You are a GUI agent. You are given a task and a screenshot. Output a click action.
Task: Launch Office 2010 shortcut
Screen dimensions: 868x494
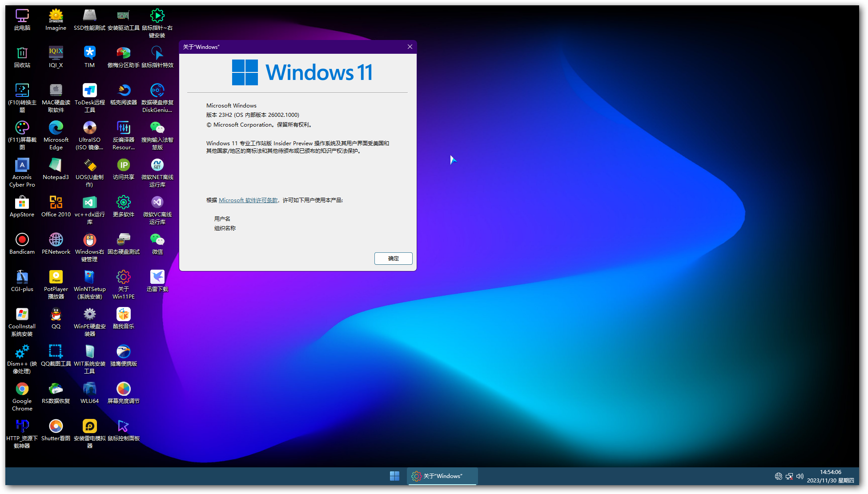pyautogui.click(x=56, y=206)
